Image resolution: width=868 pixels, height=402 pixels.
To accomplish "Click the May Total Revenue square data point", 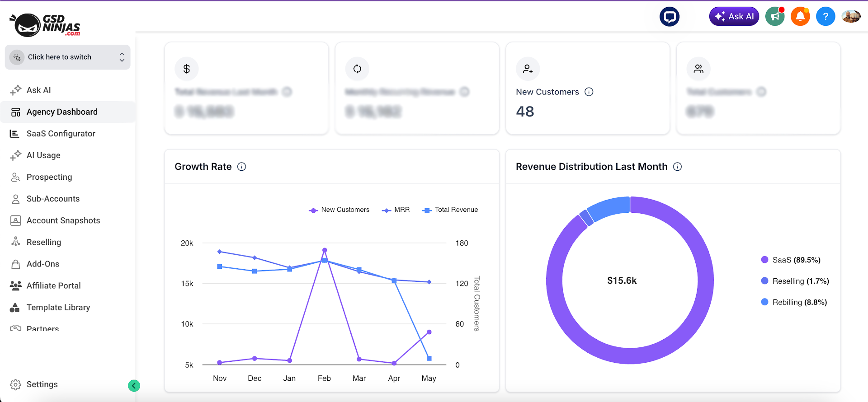I will (x=429, y=358).
